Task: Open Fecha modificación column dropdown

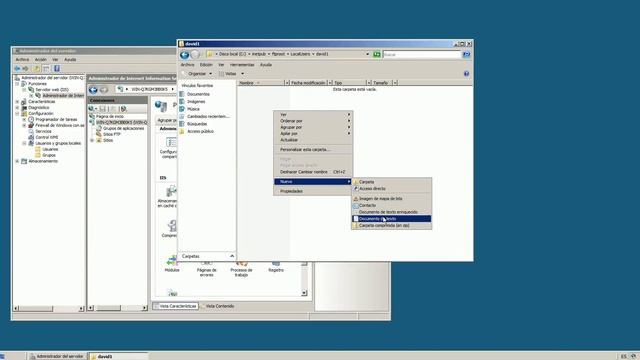Action: (330, 83)
